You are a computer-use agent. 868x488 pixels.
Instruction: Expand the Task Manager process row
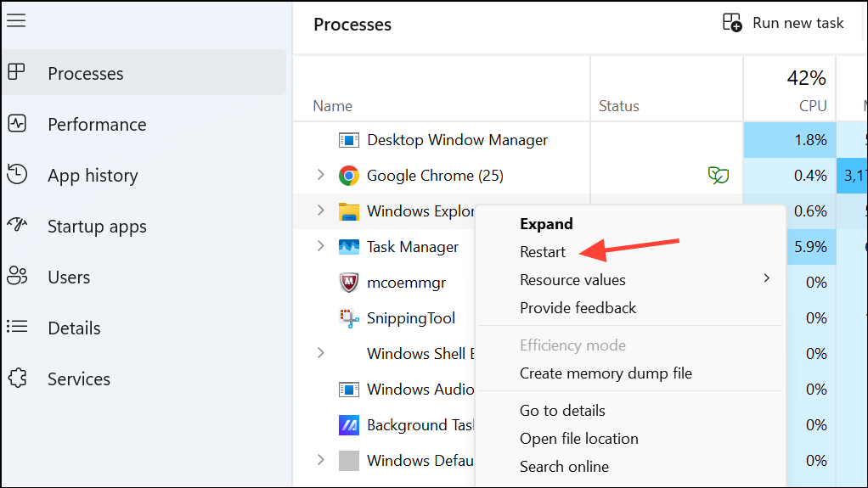320,246
